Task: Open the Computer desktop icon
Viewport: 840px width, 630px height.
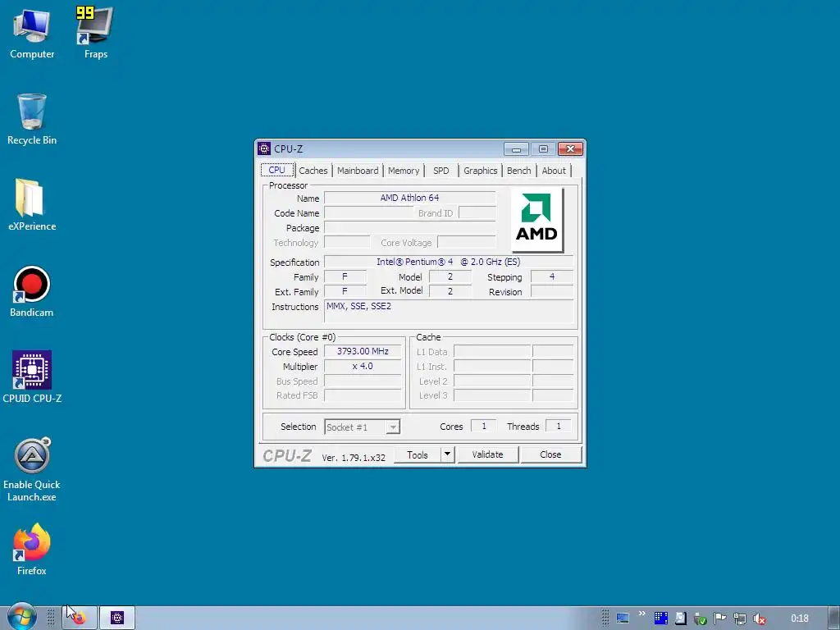Action: (32, 33)
